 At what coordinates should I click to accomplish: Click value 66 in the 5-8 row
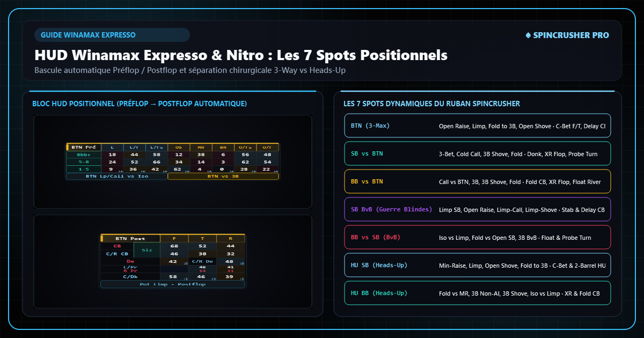(157, 161)
